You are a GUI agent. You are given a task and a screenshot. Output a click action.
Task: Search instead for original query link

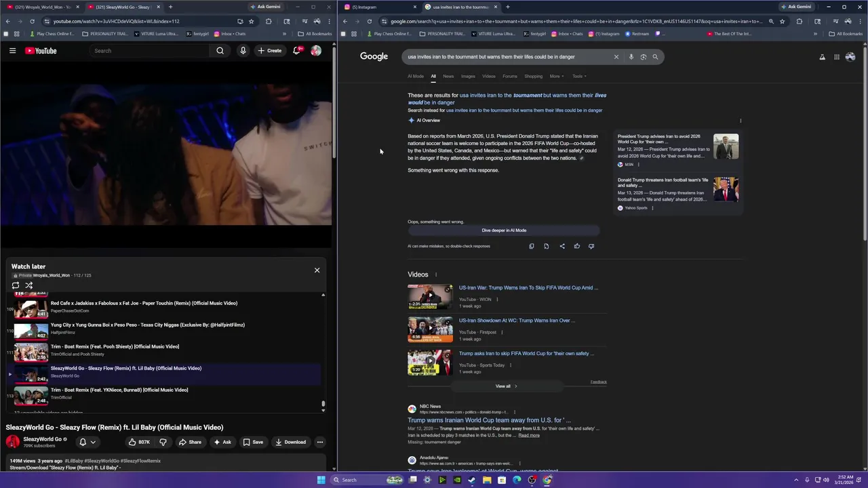coord(524,110)
